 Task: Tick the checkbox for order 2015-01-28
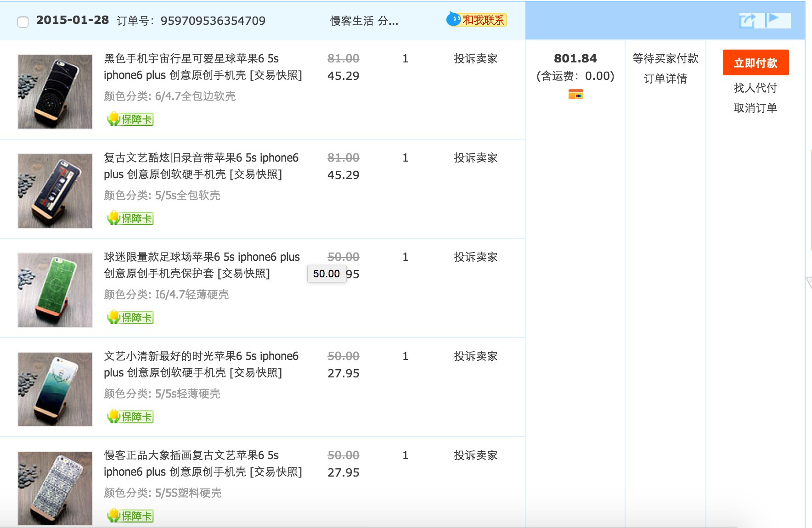click(x=23, y=22)
